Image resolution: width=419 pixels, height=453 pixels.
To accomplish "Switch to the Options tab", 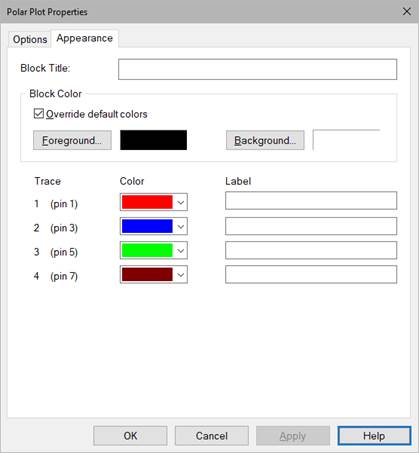I will point(30,40).
